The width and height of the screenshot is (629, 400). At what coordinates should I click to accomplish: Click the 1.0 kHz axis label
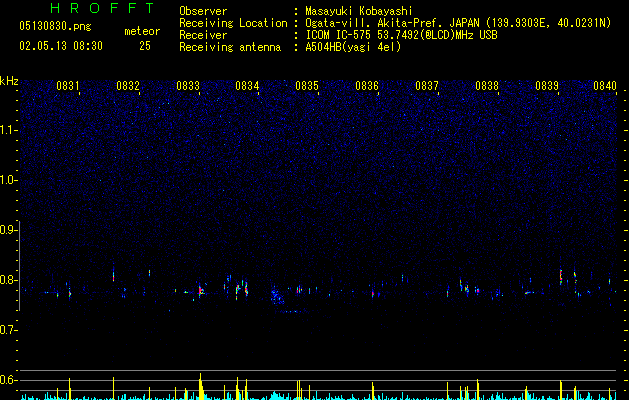coord(8,180)
